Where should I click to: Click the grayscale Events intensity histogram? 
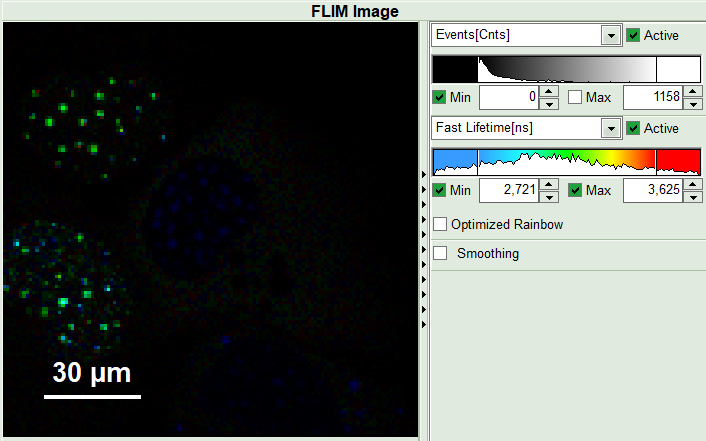click(566, 69)
